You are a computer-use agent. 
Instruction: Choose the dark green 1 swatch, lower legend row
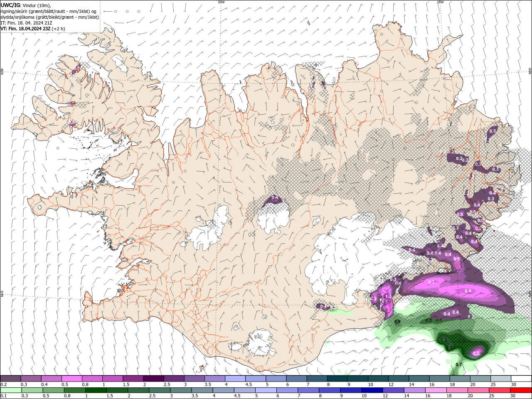point(96,390)
